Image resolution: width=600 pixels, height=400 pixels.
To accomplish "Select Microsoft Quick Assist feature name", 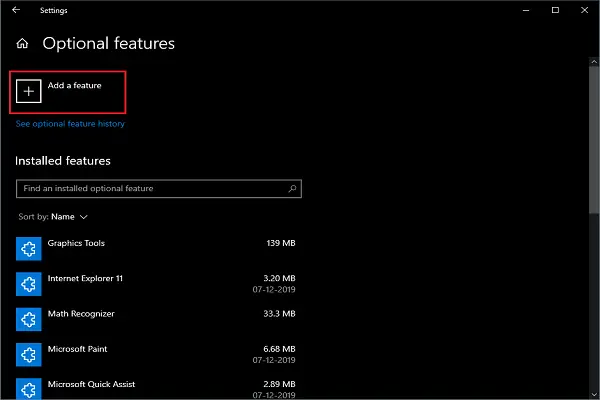I will (91, 384).
